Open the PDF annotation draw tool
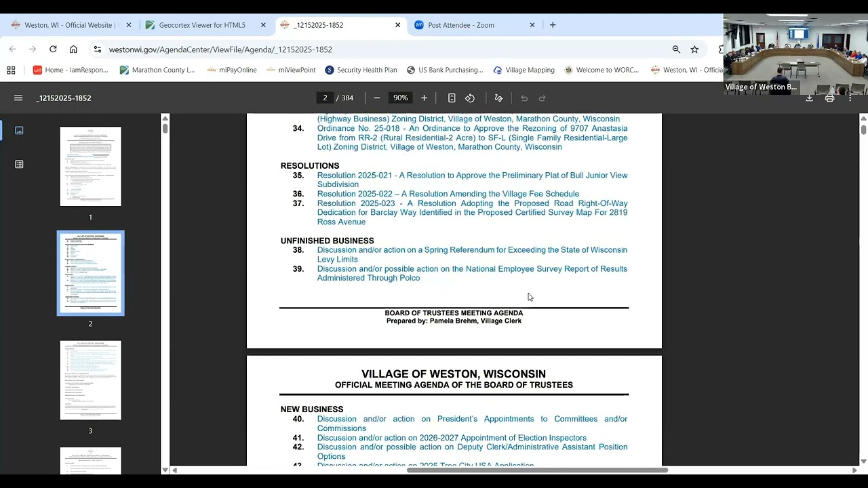Image resolution: width=868 pixels, height=488 pixels. [498, 98]
